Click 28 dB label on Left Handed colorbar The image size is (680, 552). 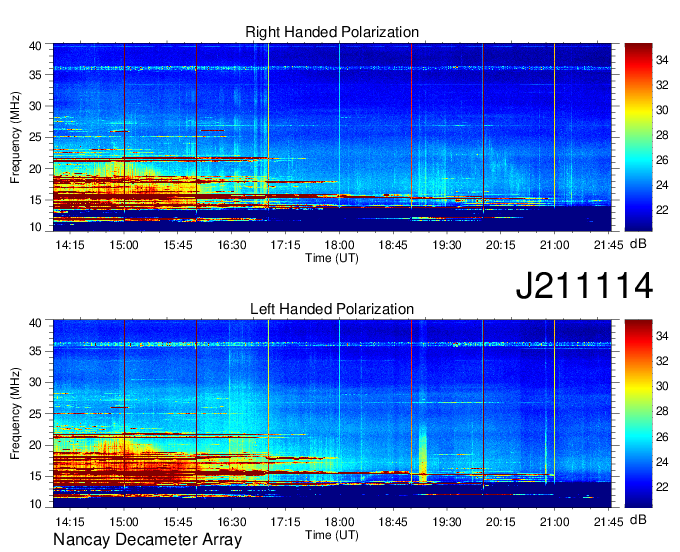pyautogui.click(x=662, y=412)
